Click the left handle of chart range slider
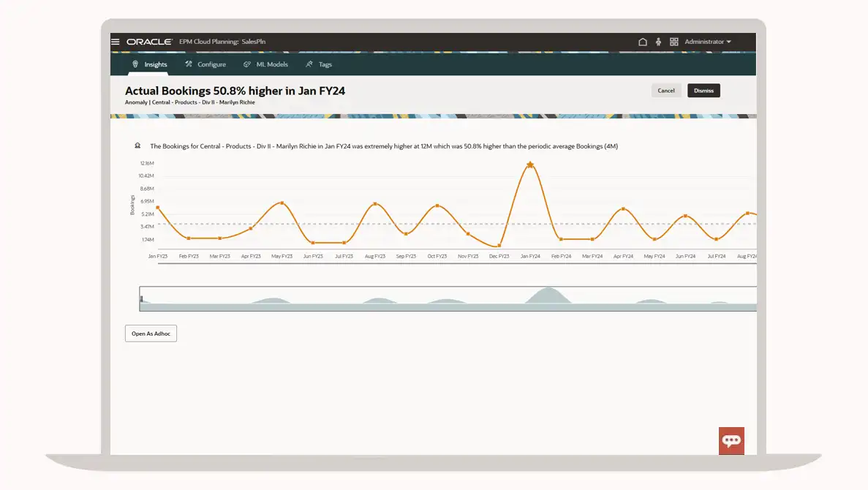The image size is (868, 490). click(141, 299)
